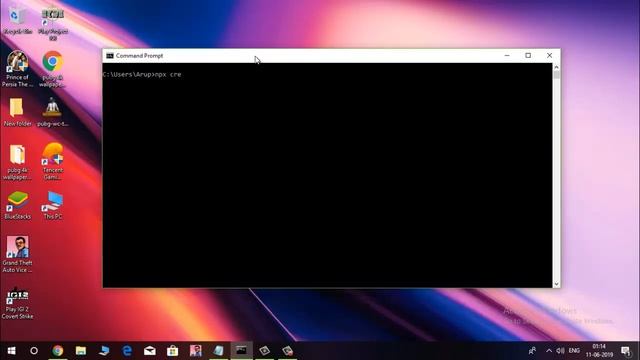The image size is (640, 360).
Task: Open Prince of Persia desktop shortcut
Action: tap(17, 69)
